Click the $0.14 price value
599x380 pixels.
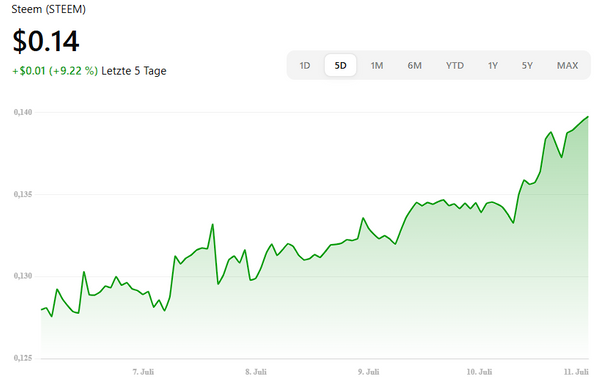click(46, 41)
